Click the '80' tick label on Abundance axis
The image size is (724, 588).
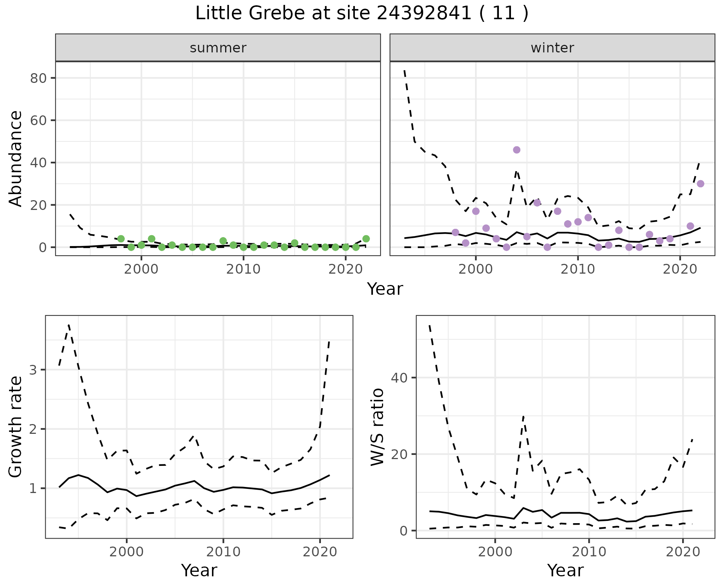[x=38, y=78]
